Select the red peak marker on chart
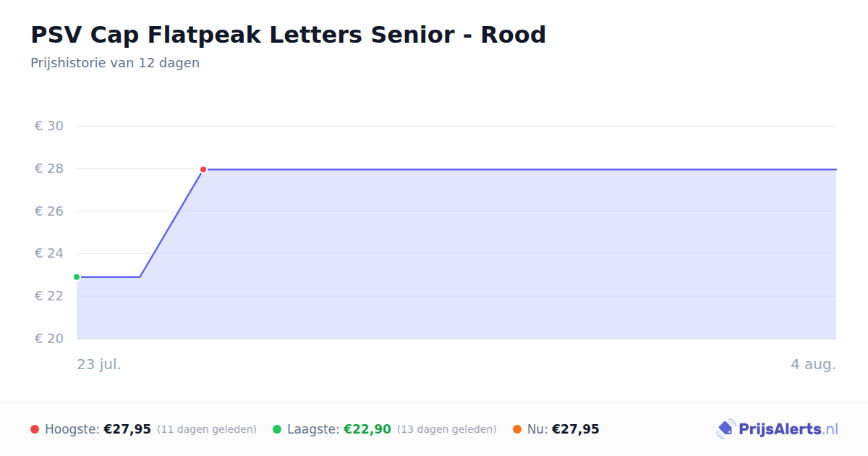Viewport: 868px width, 456px height. (203, 169)
